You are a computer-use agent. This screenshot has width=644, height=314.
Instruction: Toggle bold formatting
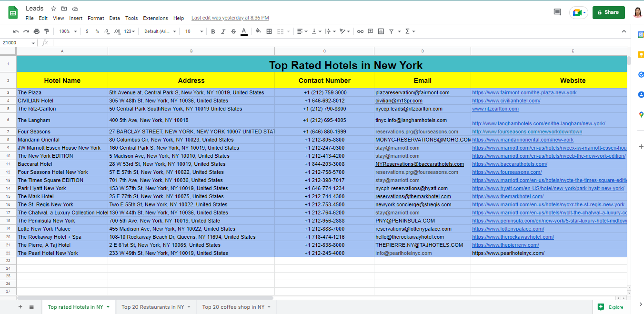pyautogui.click(x=213, y=31)
